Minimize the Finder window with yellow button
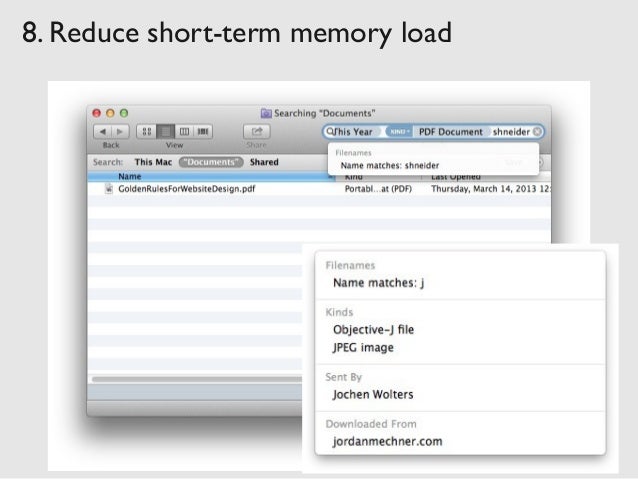 110,113
